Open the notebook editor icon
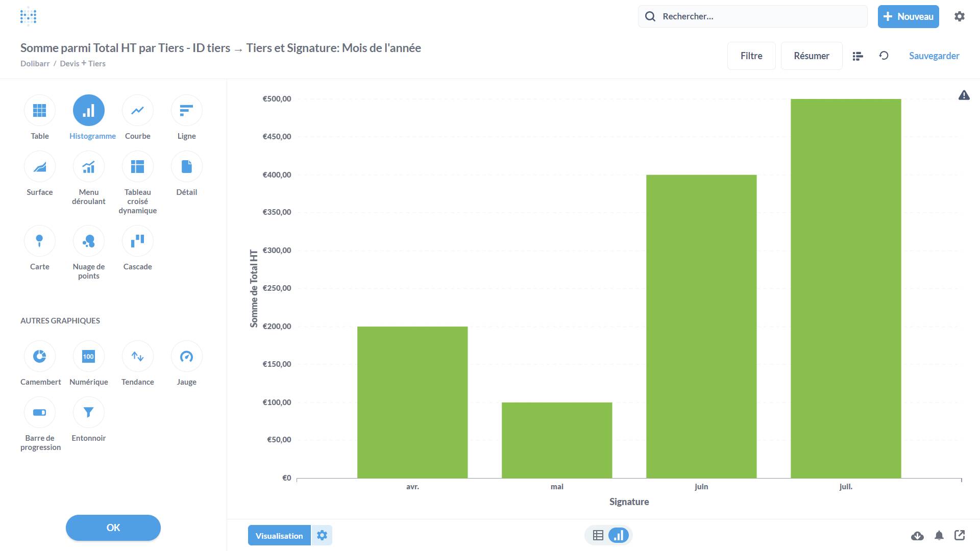Viewport: 980px width, 551px height. tap(857, 56)
